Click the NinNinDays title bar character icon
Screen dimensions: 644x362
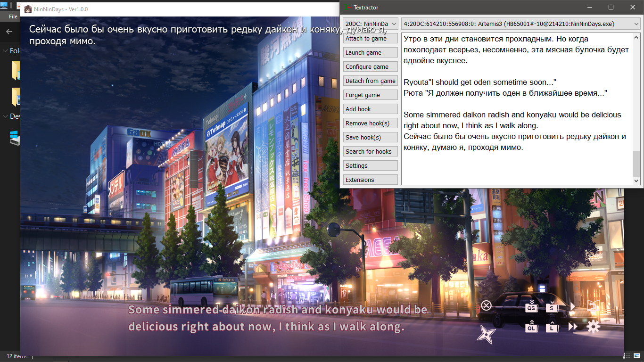point(28,9)
